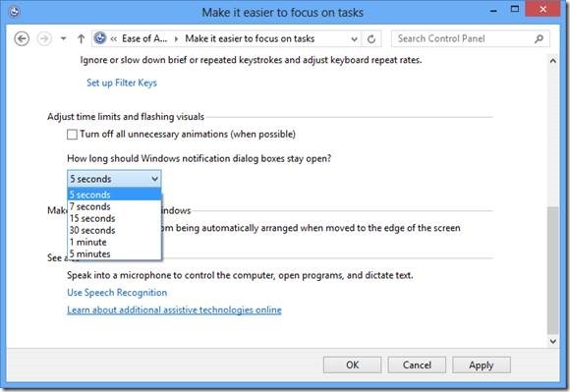Enable Turn off all unnecessary animations
570x392 pixels.
73,135
